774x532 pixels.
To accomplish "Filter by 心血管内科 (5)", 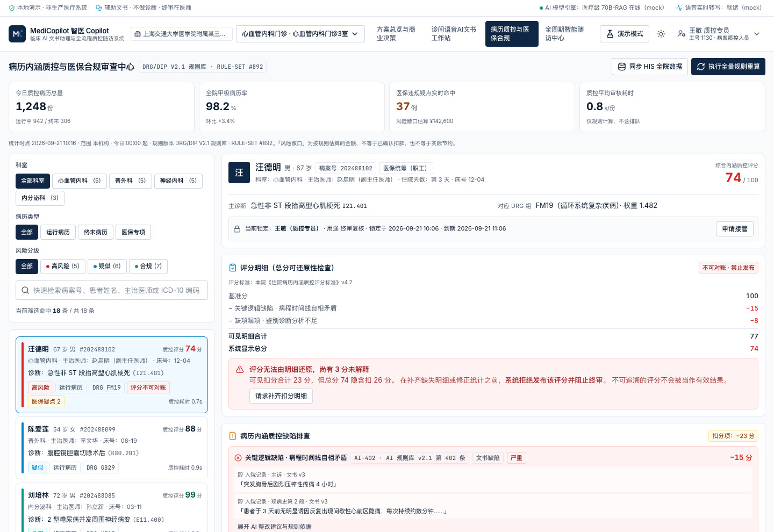I will (x=80, y=181).
